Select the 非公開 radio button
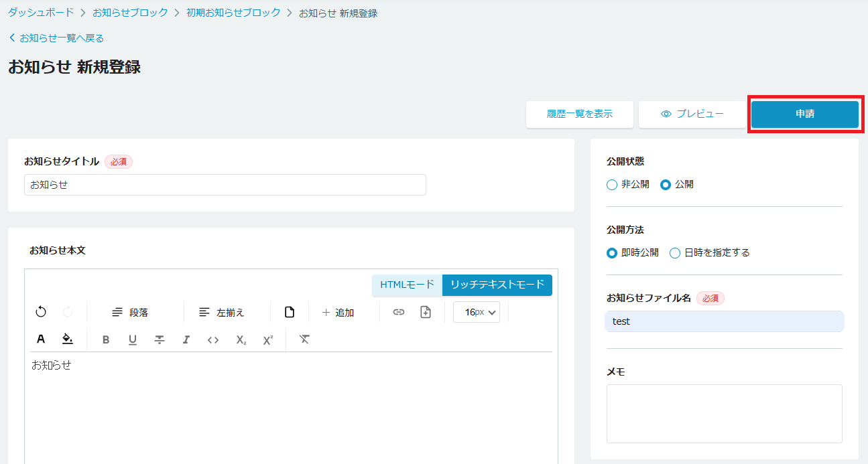The image size is (868, 464). (612, 185)
